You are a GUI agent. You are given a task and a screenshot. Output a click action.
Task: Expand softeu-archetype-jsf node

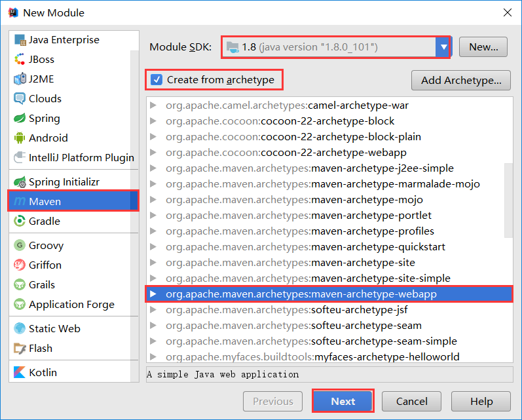click(x=153, y=310)
